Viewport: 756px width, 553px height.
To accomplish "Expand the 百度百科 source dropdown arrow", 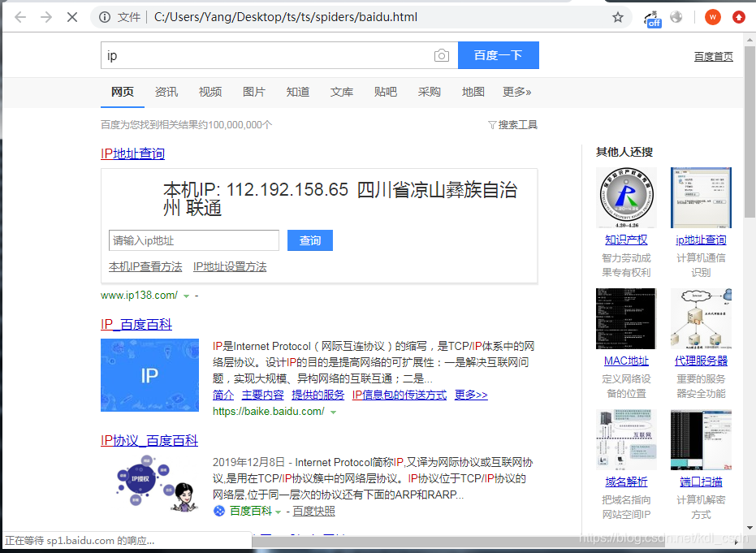I will coord(279,512).
